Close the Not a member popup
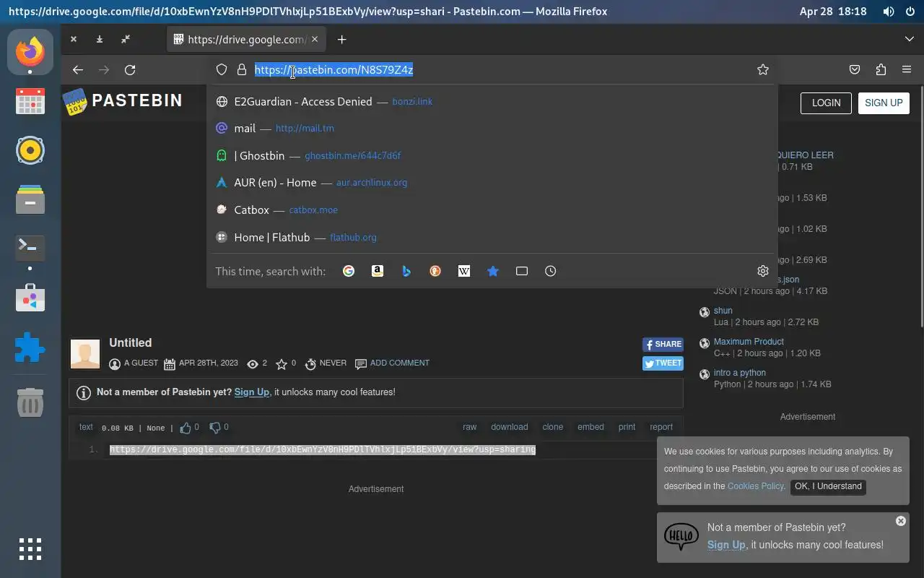This screenshot has width=924, height=578. (901, 521)
